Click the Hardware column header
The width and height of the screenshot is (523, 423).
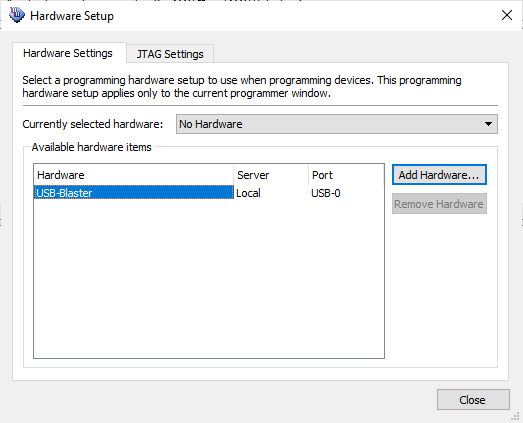pos(134,175)
